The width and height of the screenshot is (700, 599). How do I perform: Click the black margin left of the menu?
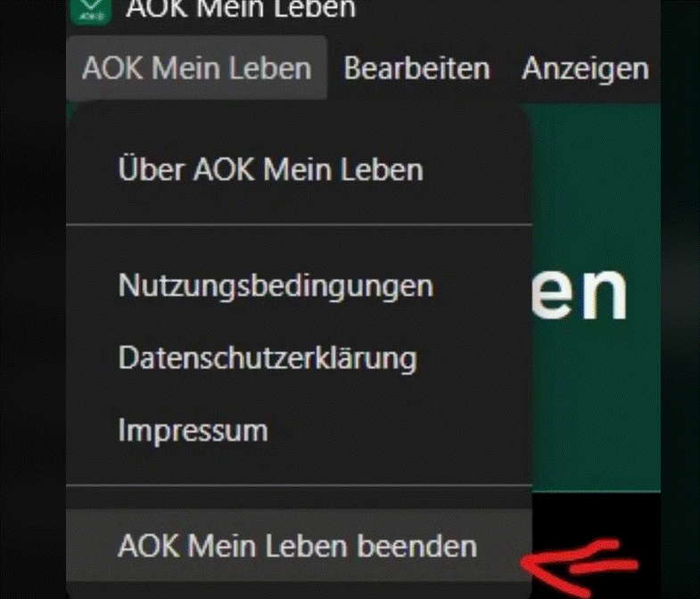[x=33, y=299]
